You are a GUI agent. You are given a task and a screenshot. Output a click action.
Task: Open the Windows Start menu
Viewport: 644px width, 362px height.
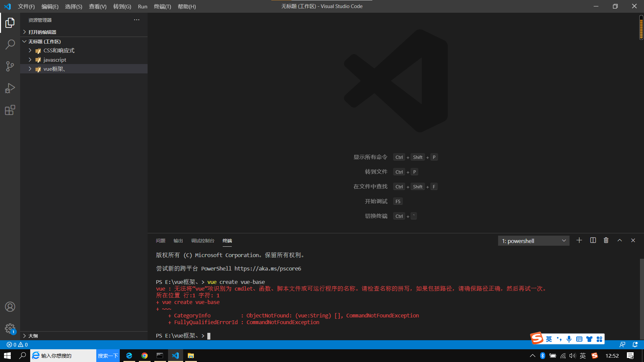click(x=7, y=356)
